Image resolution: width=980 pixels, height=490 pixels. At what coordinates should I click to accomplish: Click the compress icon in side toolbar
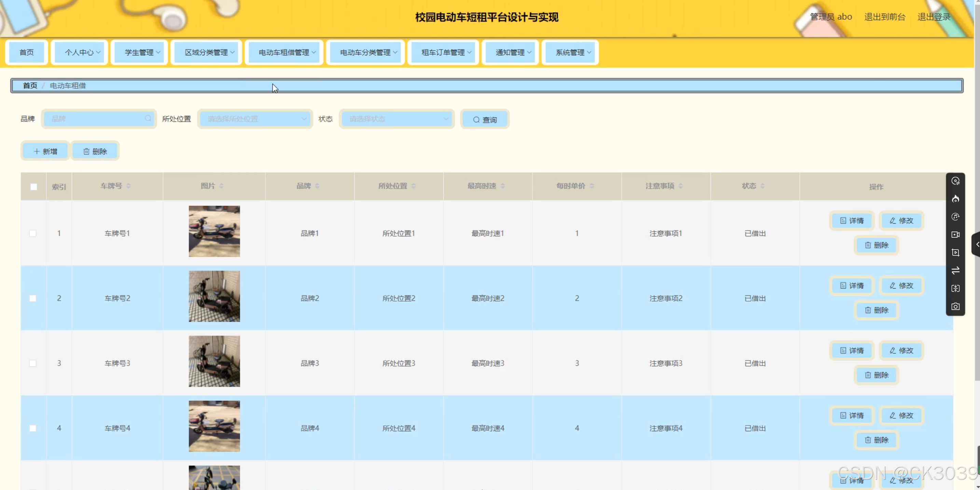pyautogui.click(x=955, y=289)
